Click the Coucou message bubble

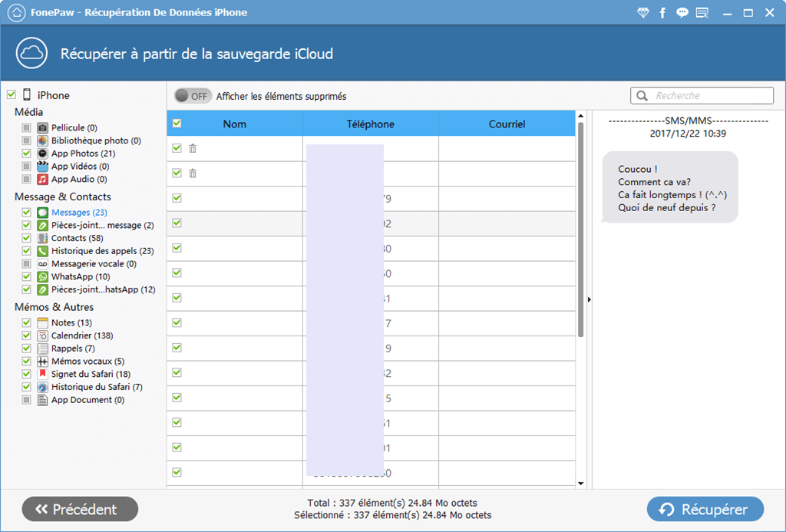pyautogui.click(x=669, y=187)
